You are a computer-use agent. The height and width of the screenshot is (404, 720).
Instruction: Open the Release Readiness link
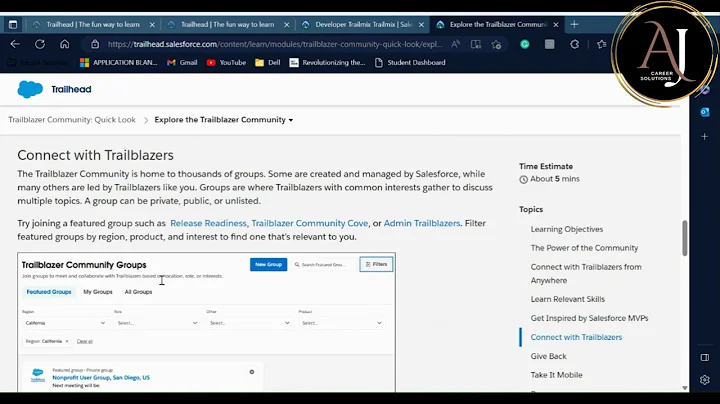208,223
